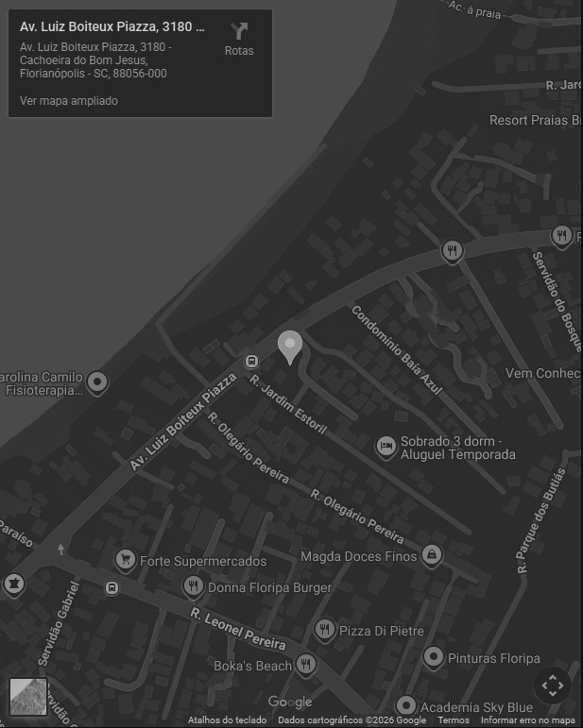The image size is (583, 728).
Task: Open the Forte Supermercados cart icon
Action: click(126, 560)
